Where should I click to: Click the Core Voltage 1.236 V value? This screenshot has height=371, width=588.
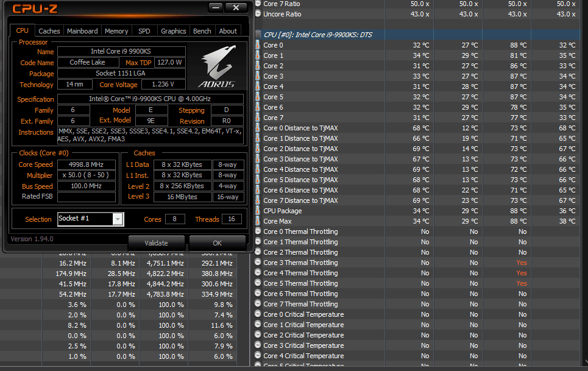click(x=163, y=84)
